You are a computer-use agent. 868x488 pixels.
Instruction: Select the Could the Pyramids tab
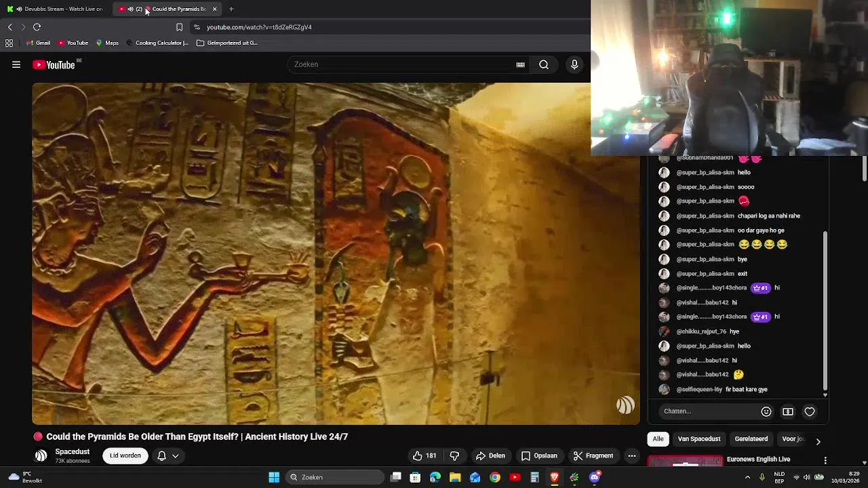[x=168, y=9]
